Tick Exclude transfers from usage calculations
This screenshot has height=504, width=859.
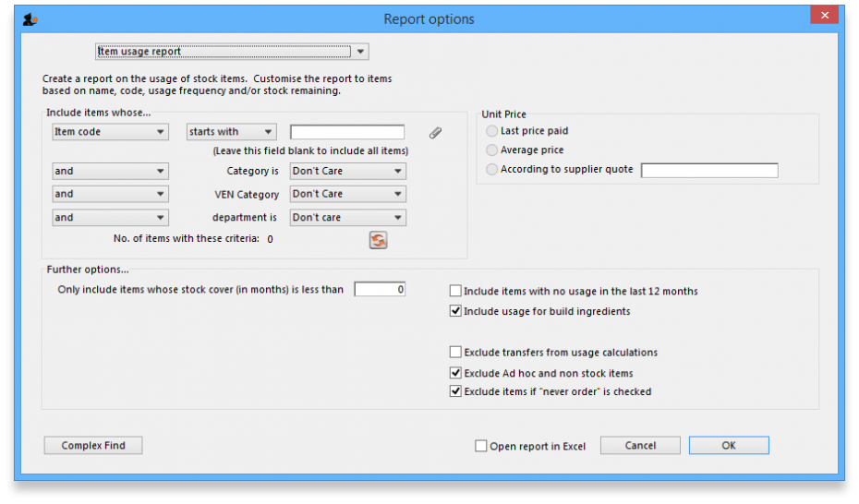[x=455, y=352]
